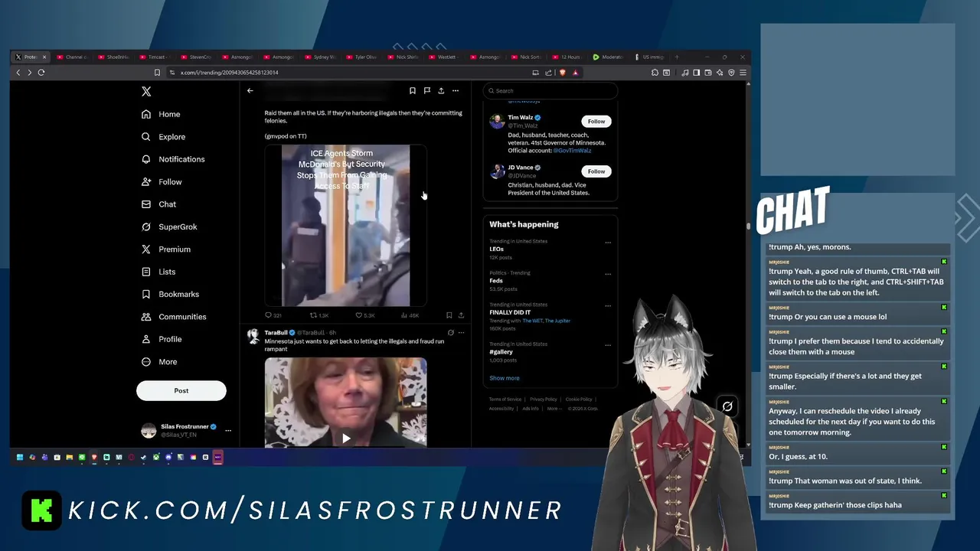
Task: Open File Explorer from the taskbar
Action: click(x=70, y=458)
